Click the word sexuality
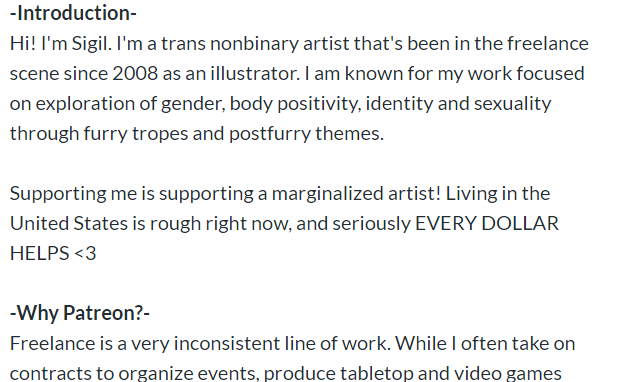The height and width of the screenshot is (382, 619). click(x=512, y=104)
